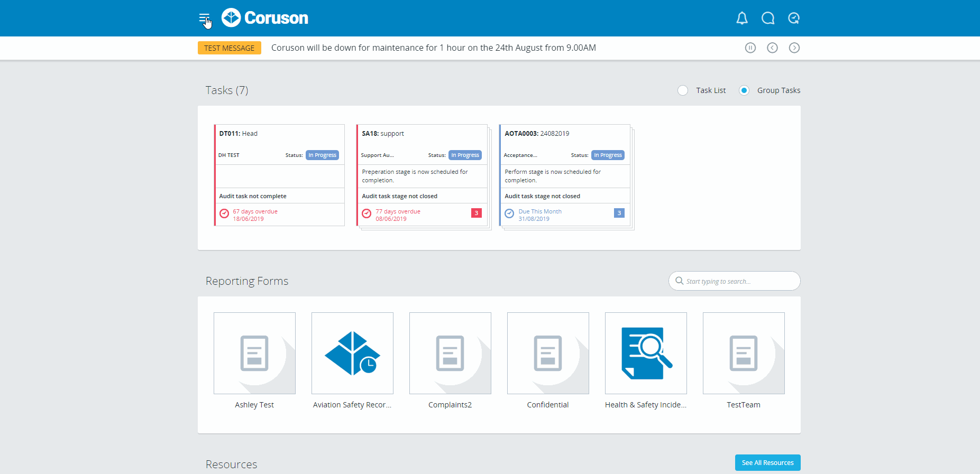This screenshot has height=474, width=980.
Task: Open Health & Safety Incident form icon
Action: pyautogui.click(x=646, y=353)
